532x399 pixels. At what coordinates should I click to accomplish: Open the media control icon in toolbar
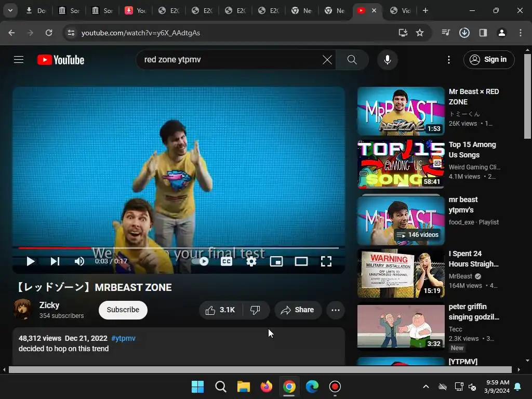[446, 33]
